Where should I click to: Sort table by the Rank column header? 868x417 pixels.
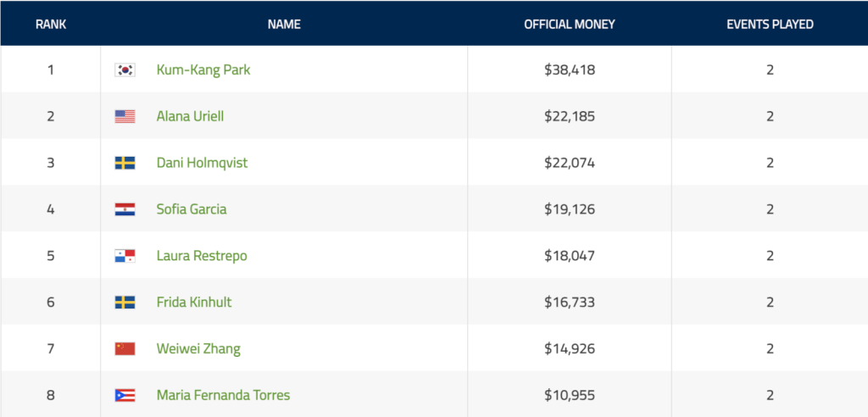click(x=51, y=25)
